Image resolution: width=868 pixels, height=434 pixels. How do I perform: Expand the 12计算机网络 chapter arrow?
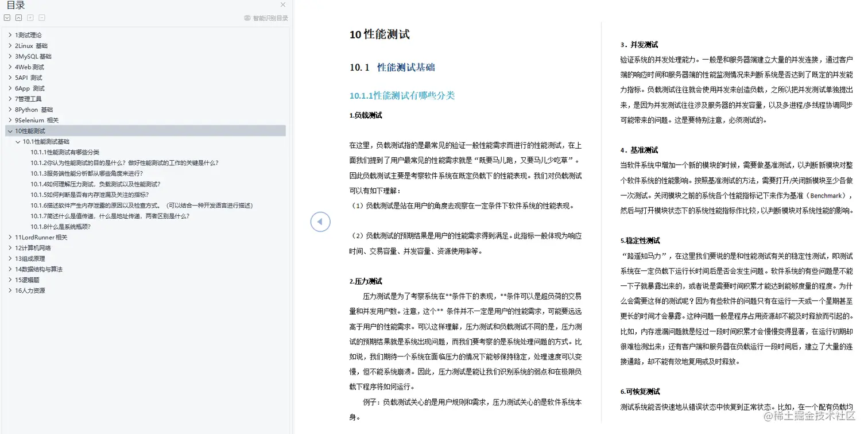coord(10,248)
